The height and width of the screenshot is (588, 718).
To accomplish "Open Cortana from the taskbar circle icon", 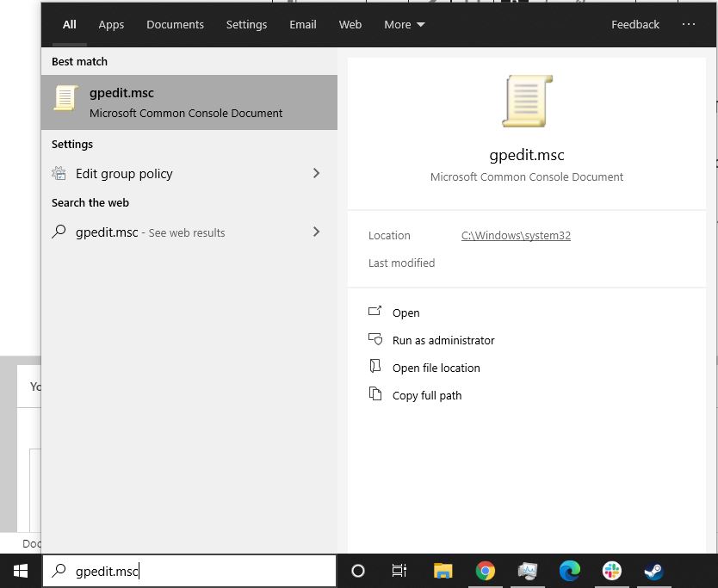I will click(x=358, y=571).
